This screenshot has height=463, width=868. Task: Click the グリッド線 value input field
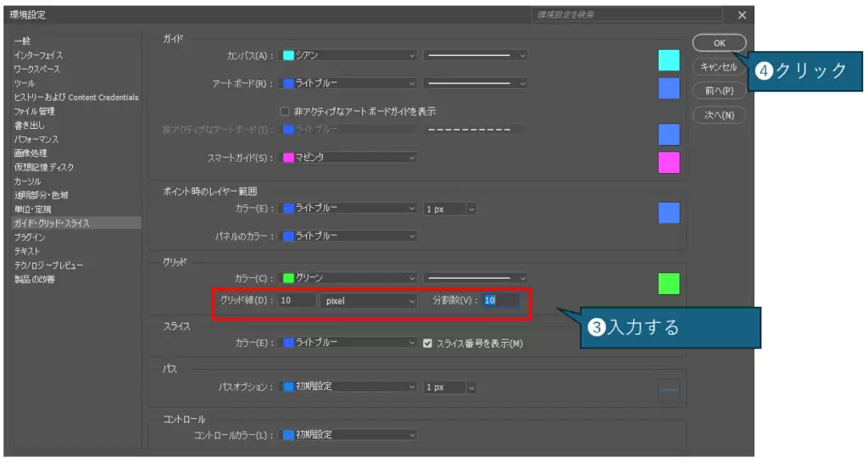click(x=297, y=300)
